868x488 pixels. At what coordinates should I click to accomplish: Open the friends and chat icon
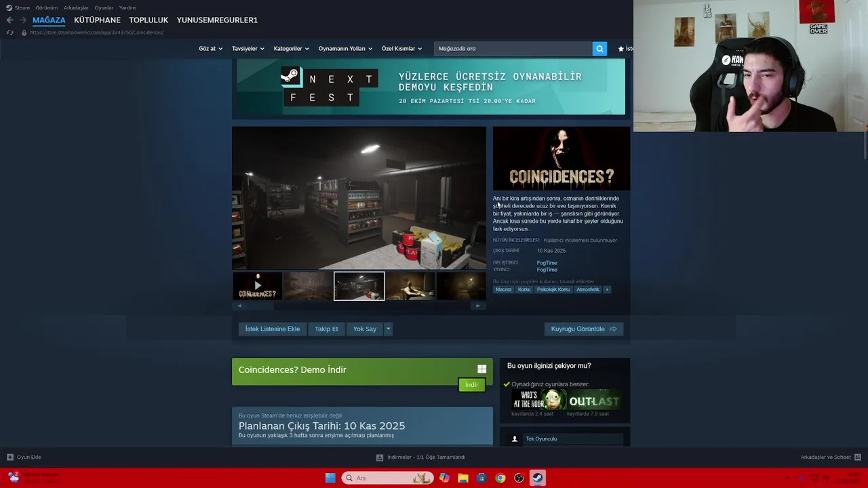pyautogui.click(x=857, y=457)
